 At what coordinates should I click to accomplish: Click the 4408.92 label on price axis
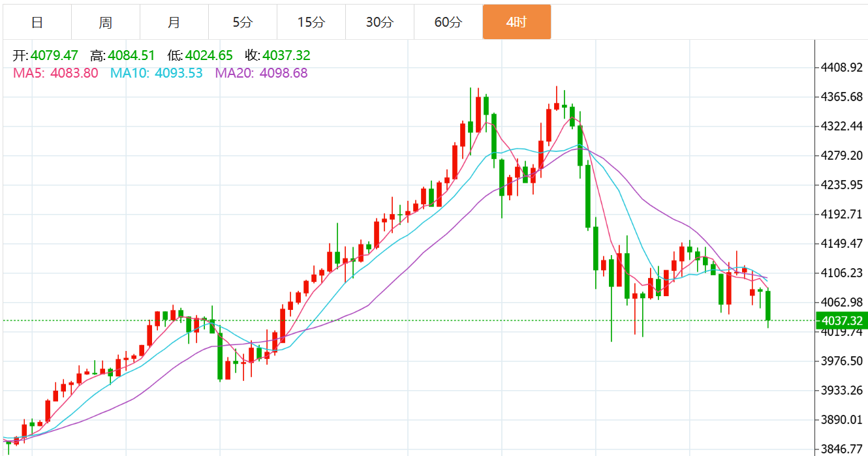click(x=841, y=67)
